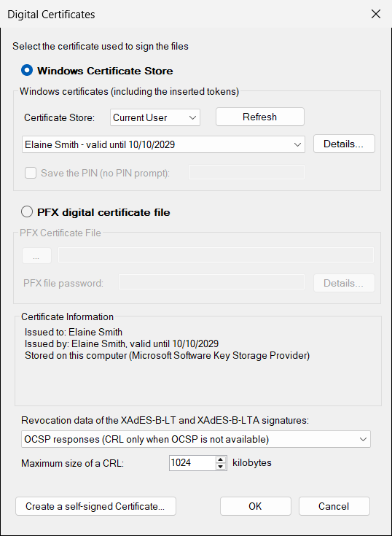Click the 'Issued to: Elaine Smith' text
Viewport: 392px width, 536px height.
(x=74, y=332)
